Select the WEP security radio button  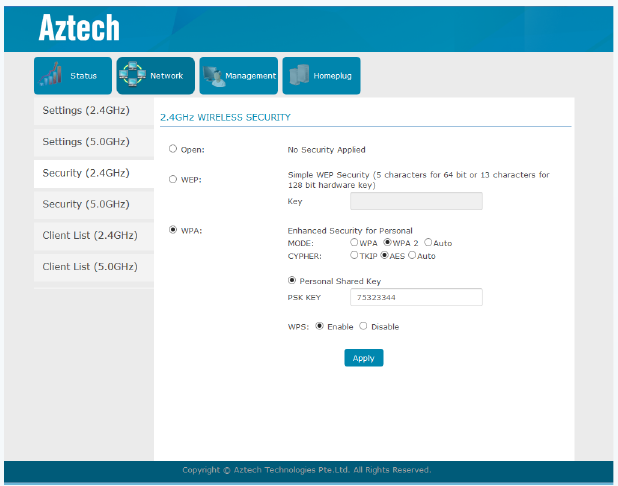click(173, 179)
